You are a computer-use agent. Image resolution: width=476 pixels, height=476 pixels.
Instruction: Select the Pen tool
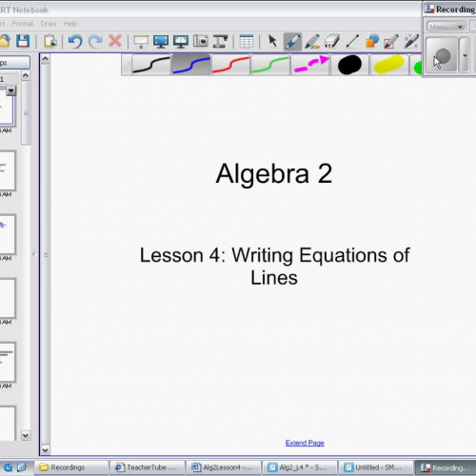click(292, 42)
